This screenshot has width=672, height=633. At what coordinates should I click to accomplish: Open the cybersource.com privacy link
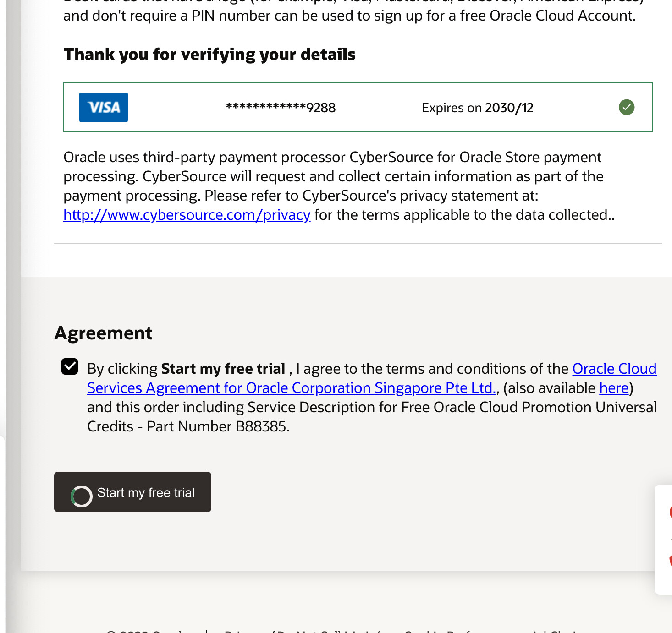click(x=187, y=215)
